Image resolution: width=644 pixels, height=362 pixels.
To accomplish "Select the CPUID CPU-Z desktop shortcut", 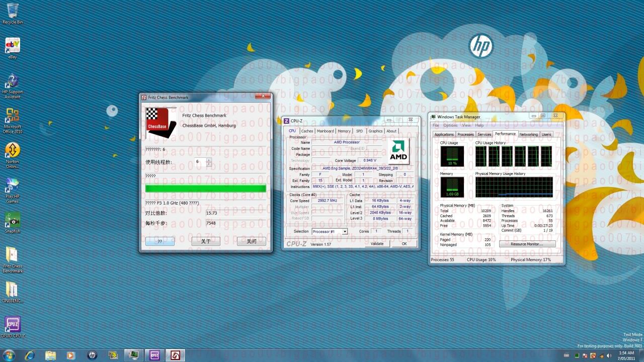I will [x=13, y=327].
